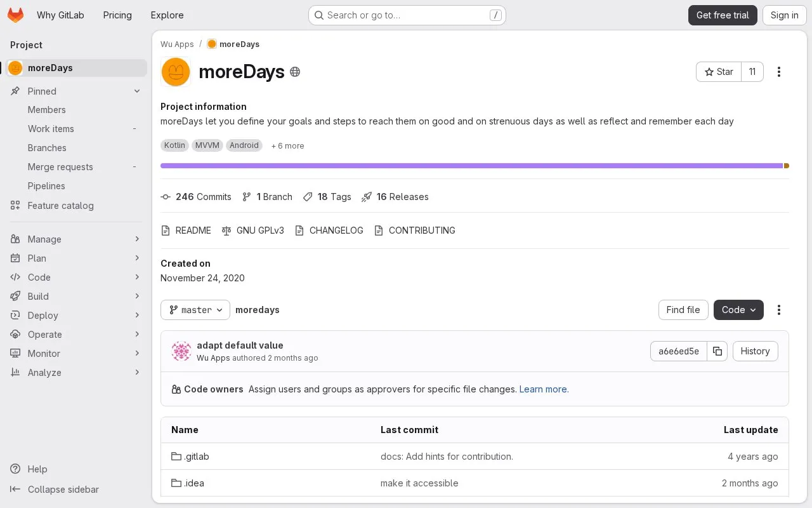Expand the Operate sidebar section

point(76,335)
